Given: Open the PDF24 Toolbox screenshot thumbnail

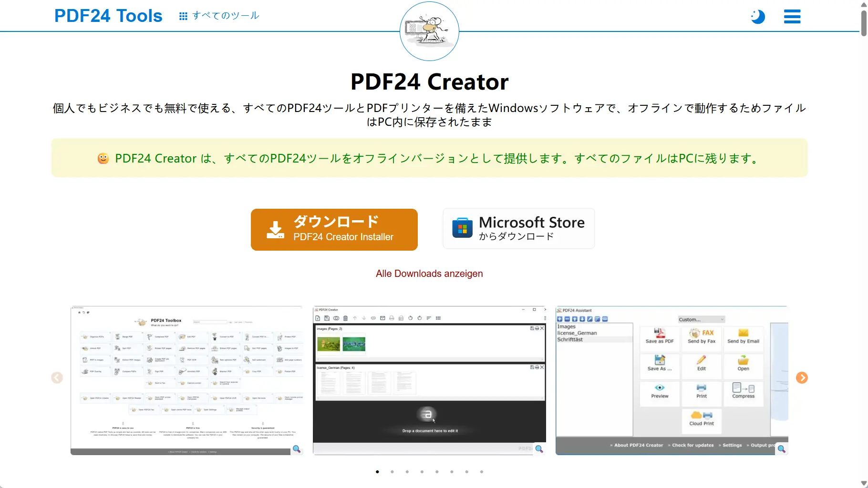Looking at the screenshot, I should [x=187, y=380].
